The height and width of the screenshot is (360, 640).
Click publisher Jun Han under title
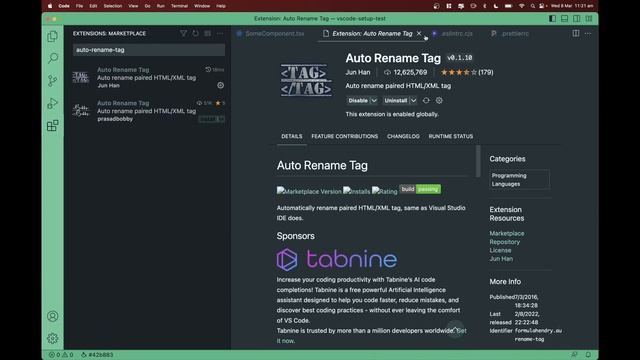(x=358, y=72)
